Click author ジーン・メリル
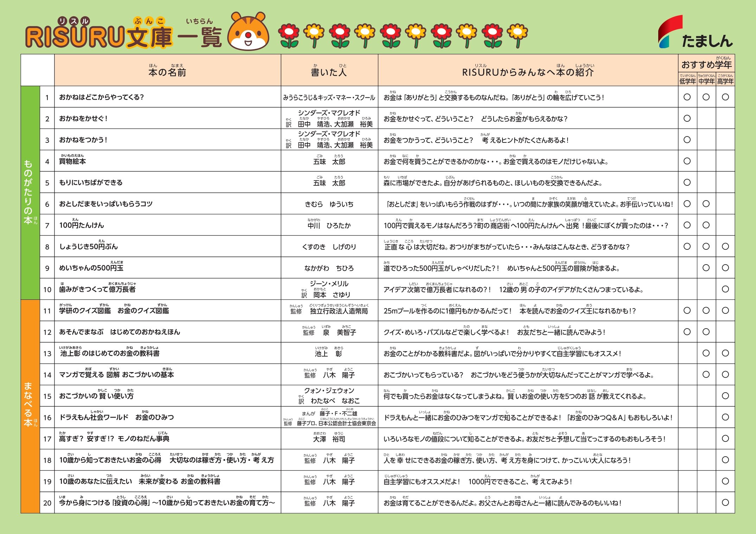This screenshot has width=756, height=534. click(329, 284)
